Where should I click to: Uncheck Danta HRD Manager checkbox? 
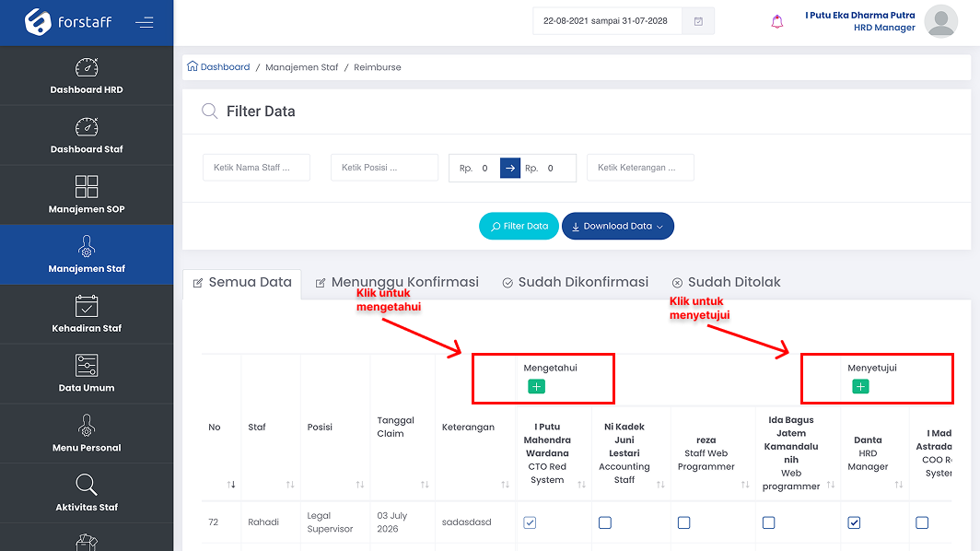tap(854, 522)
